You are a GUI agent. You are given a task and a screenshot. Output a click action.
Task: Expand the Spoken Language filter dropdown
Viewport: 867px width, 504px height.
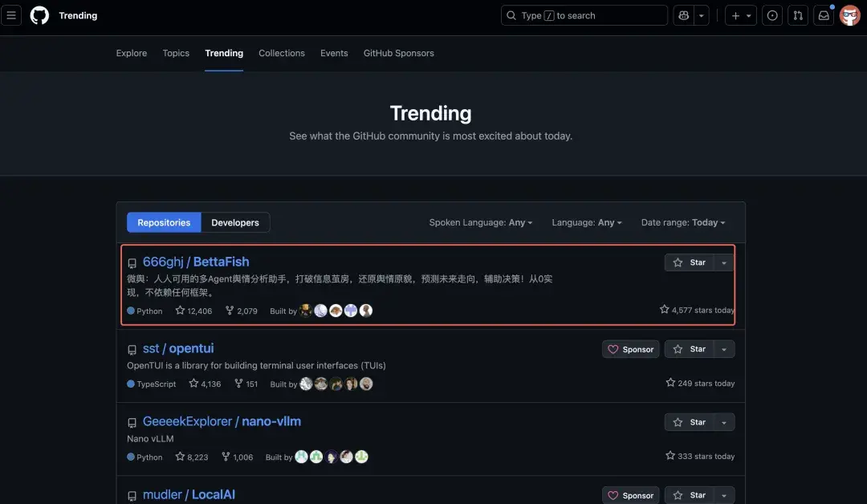click(481, 222)
